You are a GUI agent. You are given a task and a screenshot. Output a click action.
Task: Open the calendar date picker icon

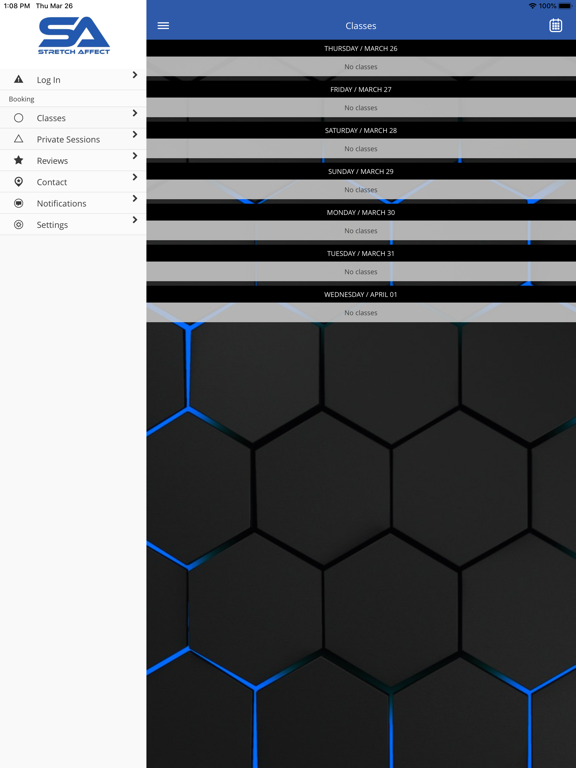(x=555, y=25)
